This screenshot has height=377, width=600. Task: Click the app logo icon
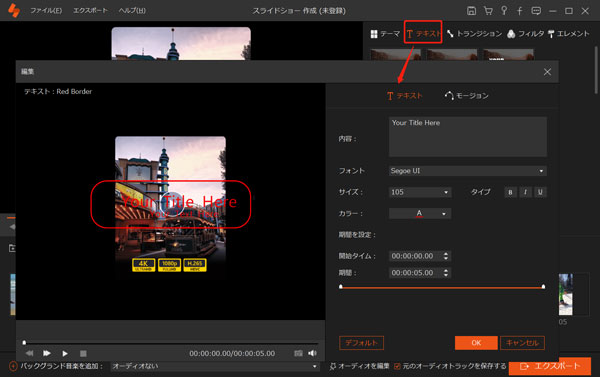click(x=14, y=10)
